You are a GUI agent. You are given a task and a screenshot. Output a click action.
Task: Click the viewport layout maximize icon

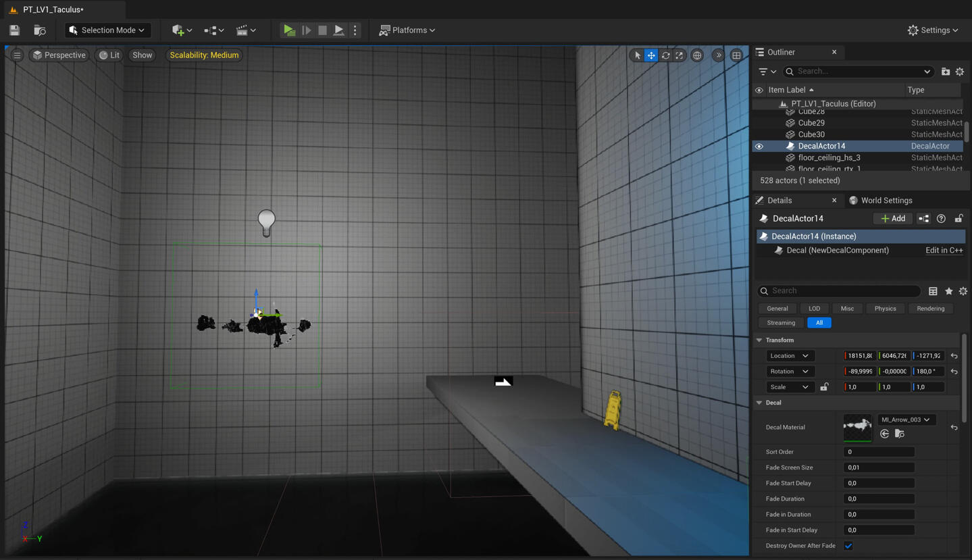coord(736,55)
